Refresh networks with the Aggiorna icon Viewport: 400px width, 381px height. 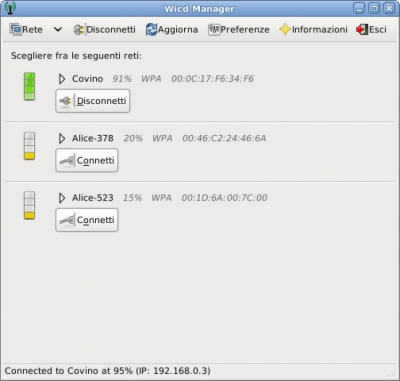pyautogui.click(x=151, y=30)
